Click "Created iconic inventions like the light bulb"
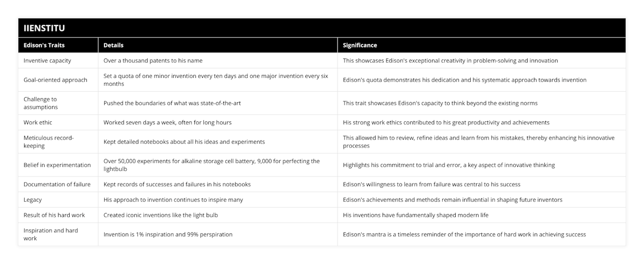644x264 pixels. (160, 215)
